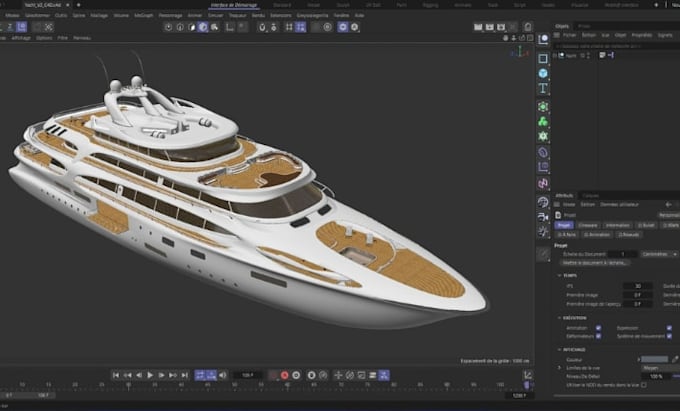
Task: Add a camera object from side palette
Action: (x=543, y=217)
